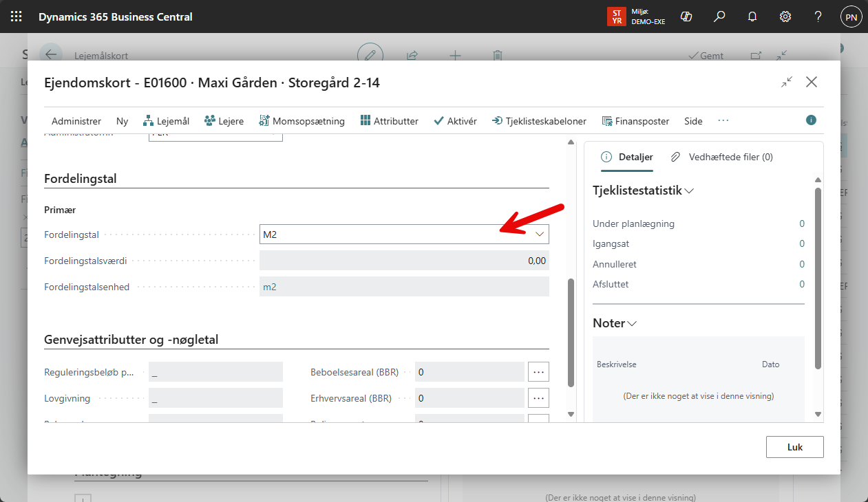868x502 pixels.
Task: Click Momsopsætning toolbar action
Action: (301, 121)
